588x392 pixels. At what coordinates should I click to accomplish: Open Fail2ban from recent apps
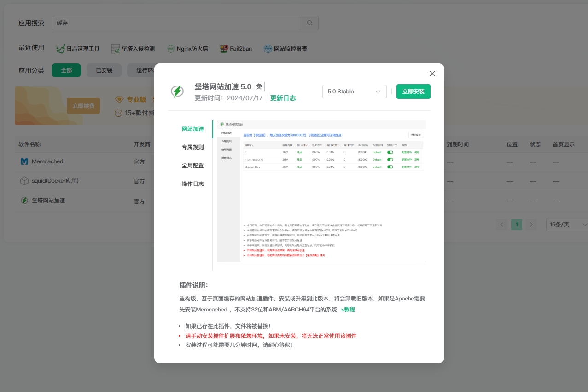(236, 49)
